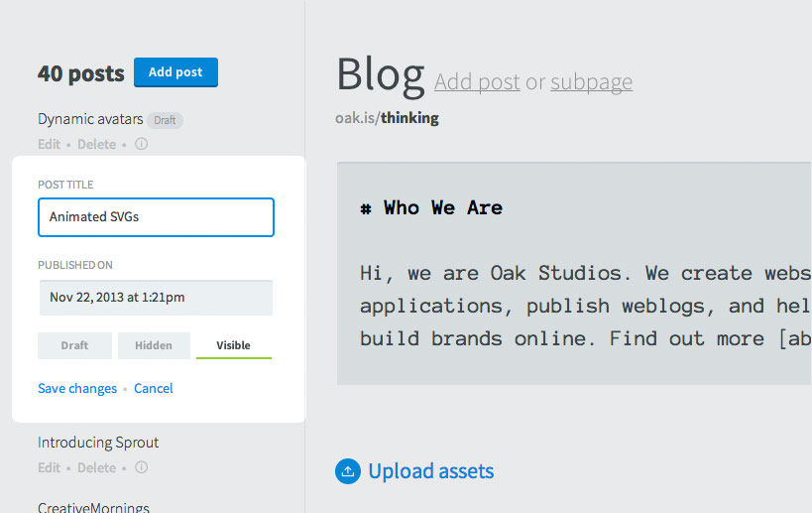Save changes to the post
812x513 pixels.
[x=77, y=388]
